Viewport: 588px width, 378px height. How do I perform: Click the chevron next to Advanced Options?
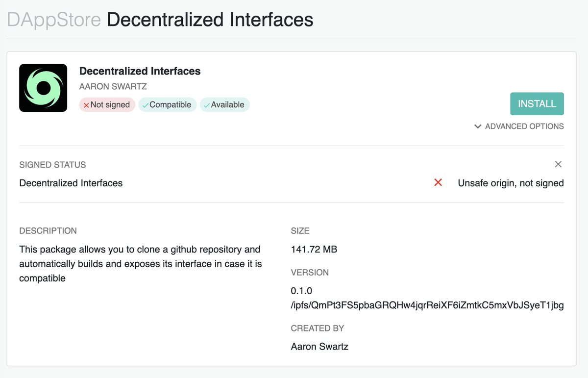pos(478,126)
